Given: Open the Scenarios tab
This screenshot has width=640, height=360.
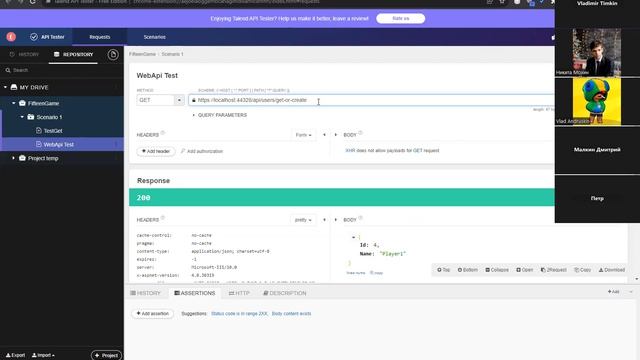Looking at the screenshot, I should tap(154, 37).
